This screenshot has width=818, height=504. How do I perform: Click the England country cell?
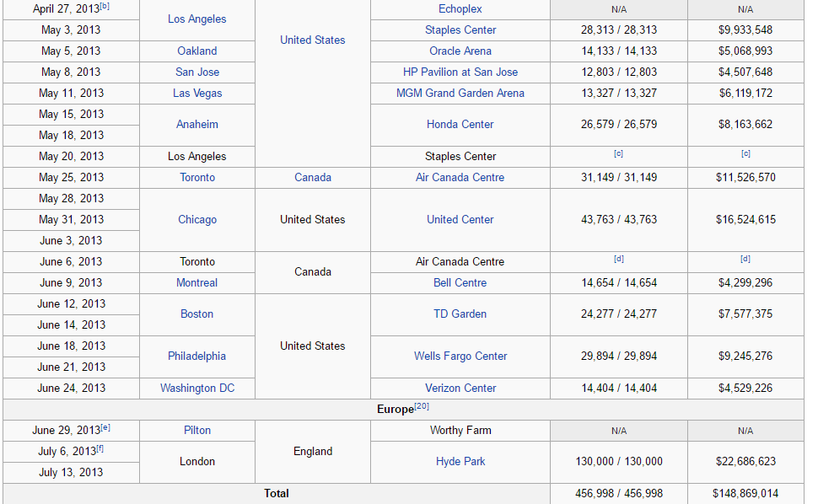(x=313, y=452)
